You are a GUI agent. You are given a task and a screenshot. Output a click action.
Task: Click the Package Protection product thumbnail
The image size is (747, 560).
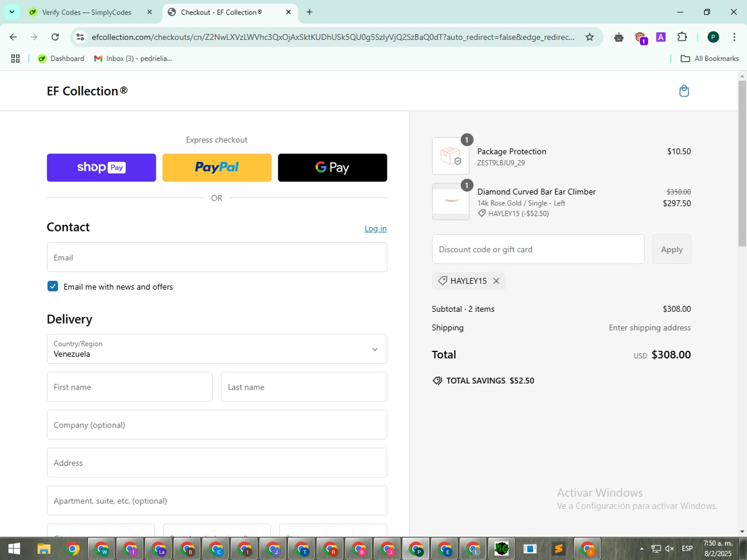coord(450,156)
